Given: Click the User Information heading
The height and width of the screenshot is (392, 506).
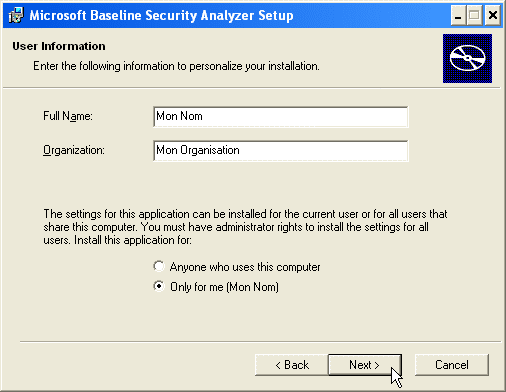Looking at the screenshot, I should 59,46.
